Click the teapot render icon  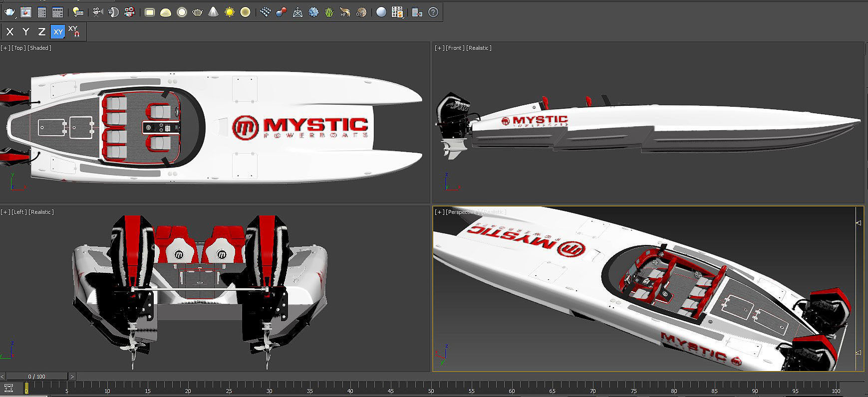pyautogui.click(x=9, y=12)
